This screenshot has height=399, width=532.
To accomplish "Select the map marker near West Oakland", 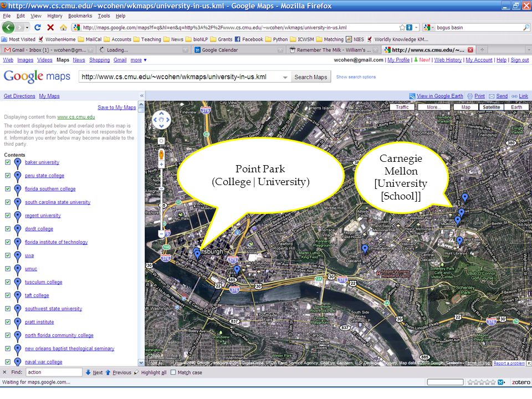I will coord(365,249).
